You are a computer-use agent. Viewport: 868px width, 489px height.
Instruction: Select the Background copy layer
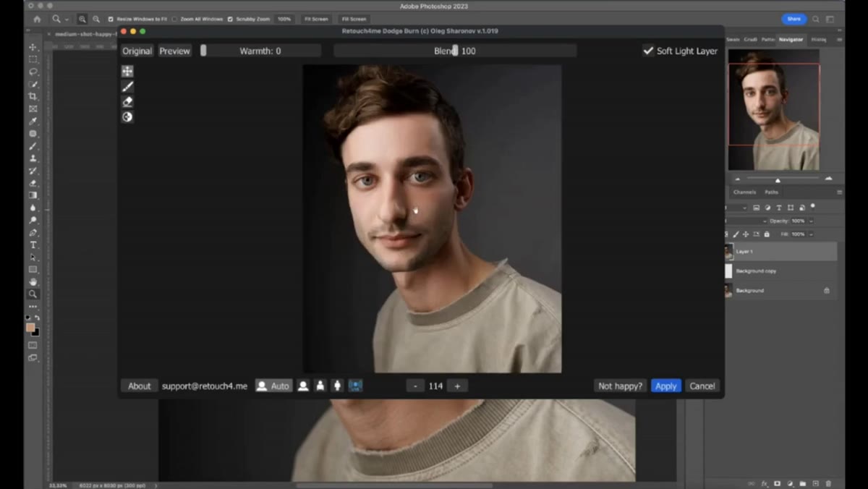(x=781, y=271)
